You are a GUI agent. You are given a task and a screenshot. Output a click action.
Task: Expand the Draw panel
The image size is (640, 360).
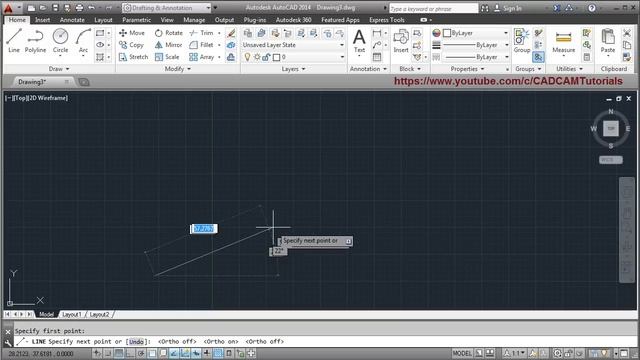59,69
